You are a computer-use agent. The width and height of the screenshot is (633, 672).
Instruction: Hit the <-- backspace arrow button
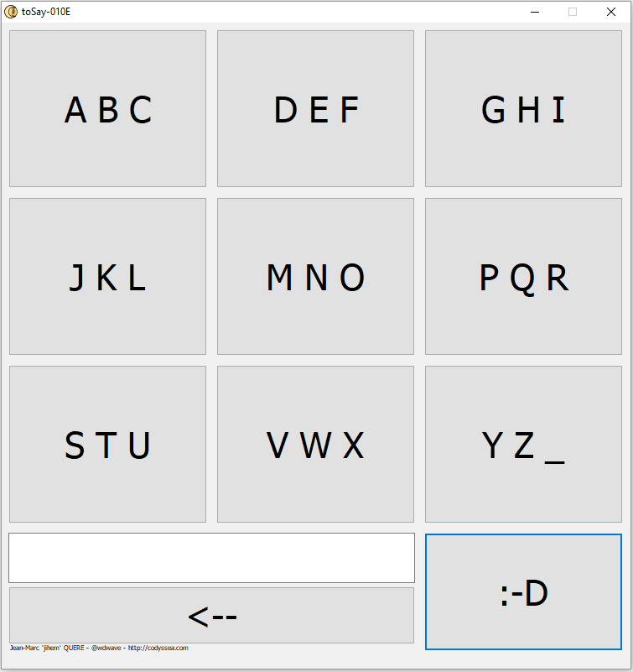click(211, 616)
